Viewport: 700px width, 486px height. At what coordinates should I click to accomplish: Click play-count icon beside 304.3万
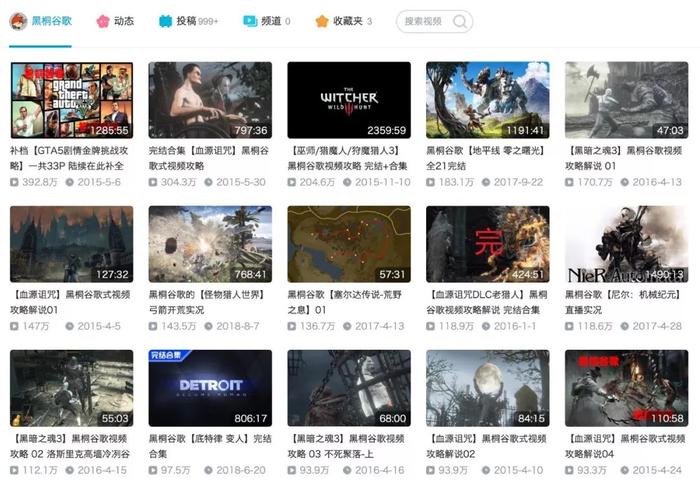(153, 182)
